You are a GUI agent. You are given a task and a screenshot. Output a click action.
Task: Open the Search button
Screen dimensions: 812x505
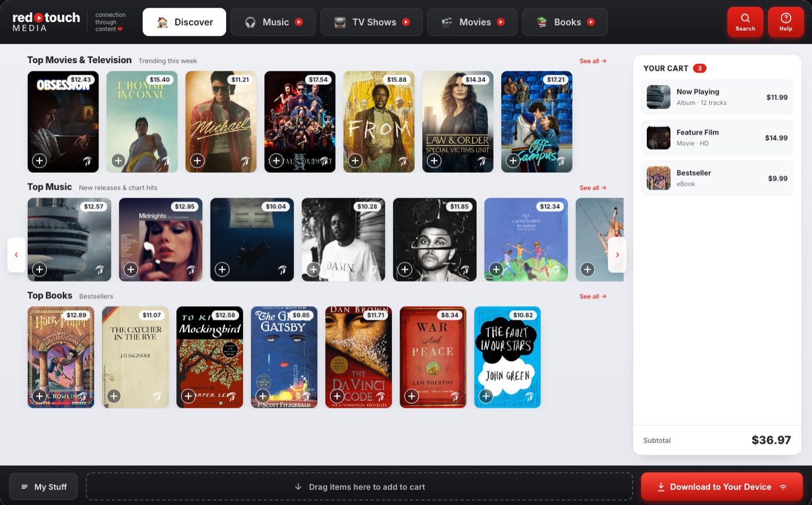click(745, 22)
